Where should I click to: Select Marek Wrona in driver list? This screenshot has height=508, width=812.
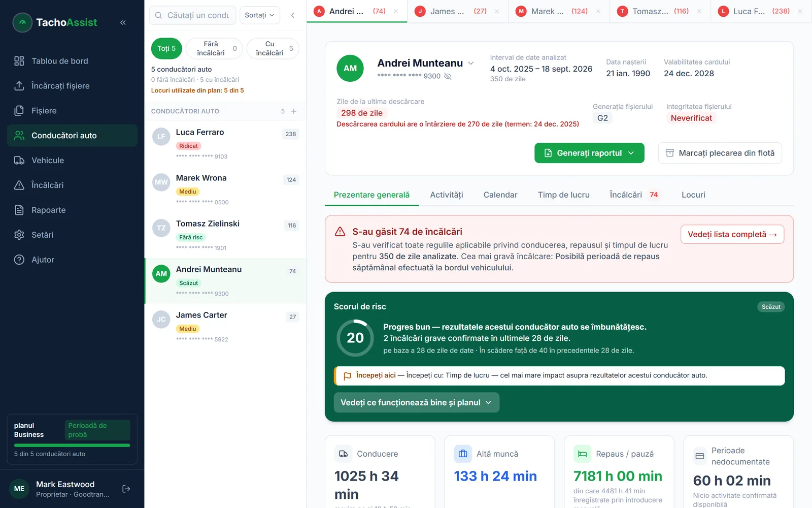(x=225, y=189)
